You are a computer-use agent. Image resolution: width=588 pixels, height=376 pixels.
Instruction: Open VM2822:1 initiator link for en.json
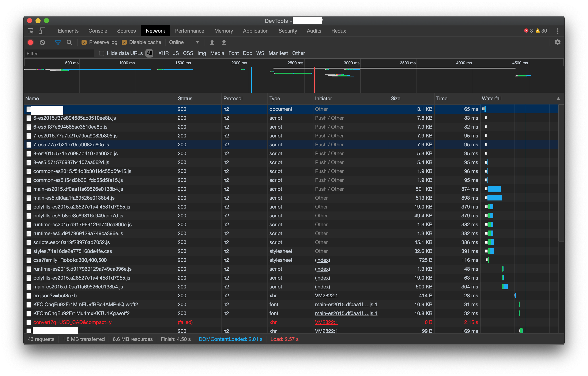click(326, 296)
